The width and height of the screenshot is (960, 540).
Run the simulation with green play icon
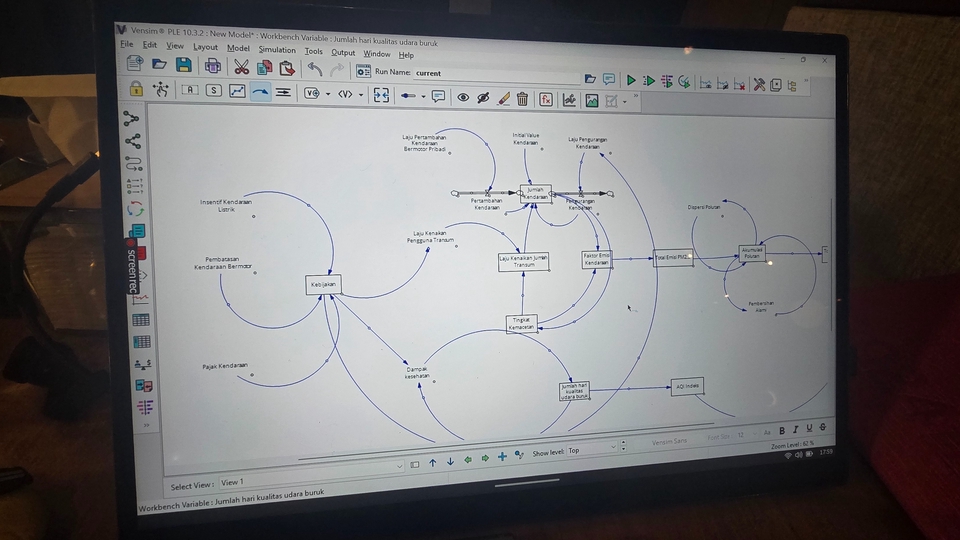[x=631, y=80]
